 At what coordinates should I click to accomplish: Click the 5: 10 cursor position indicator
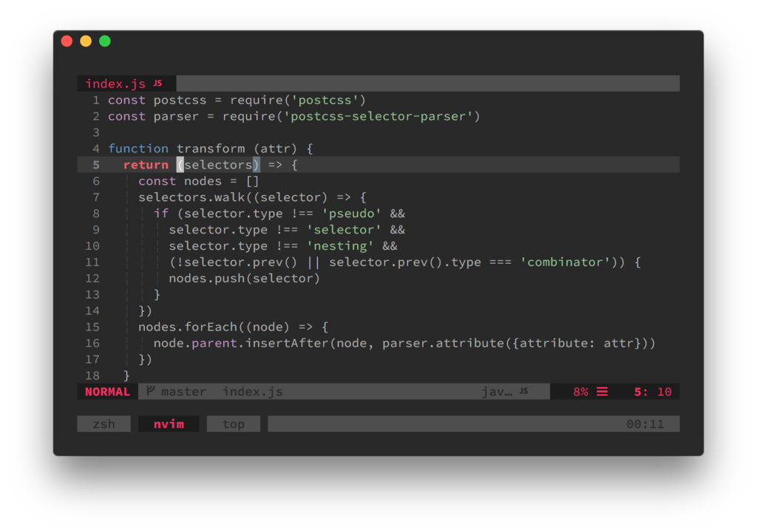(653, 392)
